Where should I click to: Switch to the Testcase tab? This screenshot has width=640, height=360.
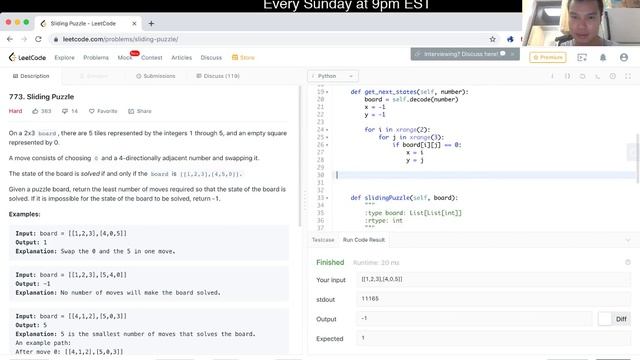[323, 240]
